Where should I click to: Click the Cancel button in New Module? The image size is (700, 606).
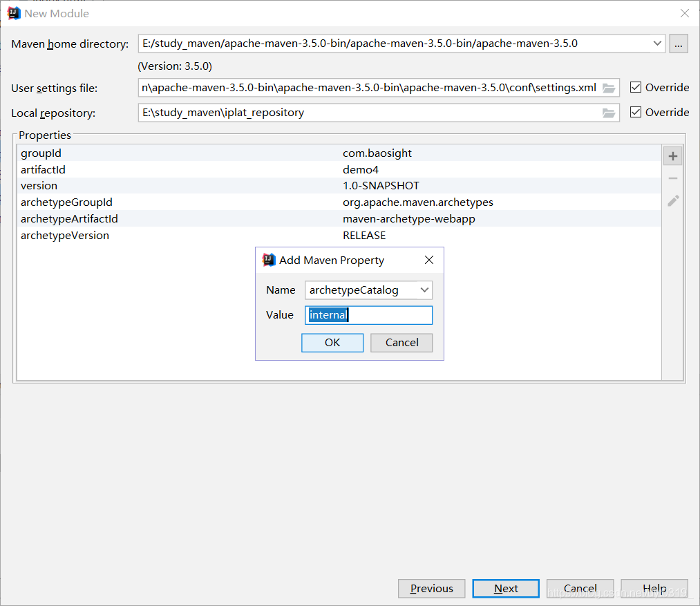tap(580, 589)
